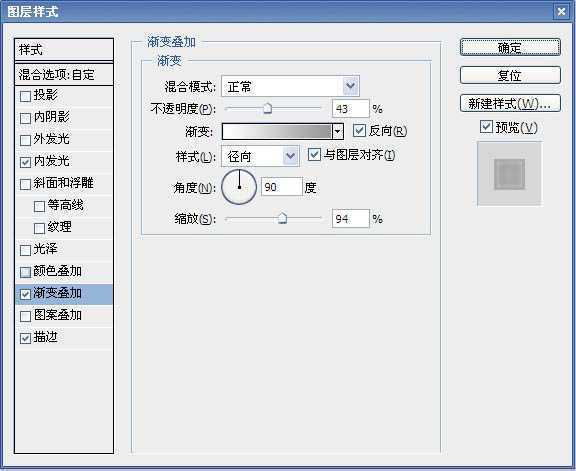Image resolution: width=576 pixels, height=471 pixels.
Task: Toggle 与图层对齐 align with layer checkbox
Action: (314, 155)
